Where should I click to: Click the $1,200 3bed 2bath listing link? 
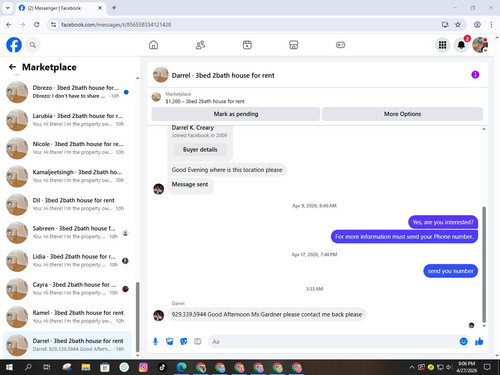[205, 101]
